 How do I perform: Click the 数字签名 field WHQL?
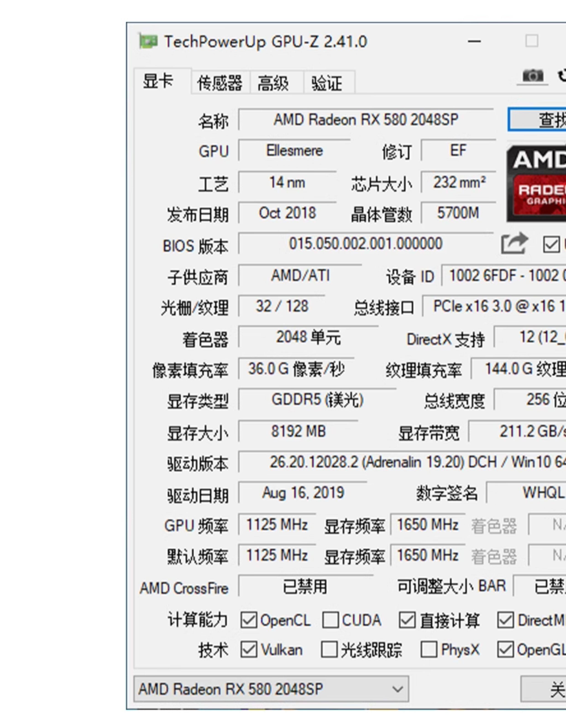click(x=526, y=493)
